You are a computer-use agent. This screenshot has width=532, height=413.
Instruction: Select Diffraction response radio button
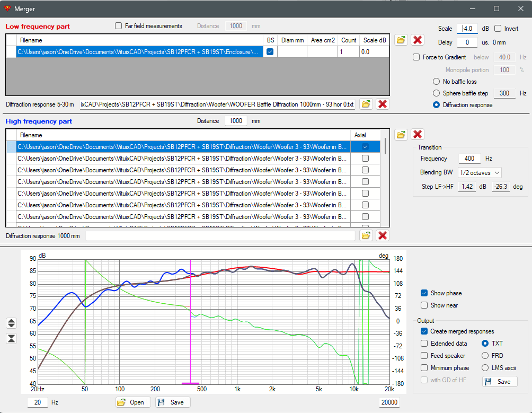436,105
